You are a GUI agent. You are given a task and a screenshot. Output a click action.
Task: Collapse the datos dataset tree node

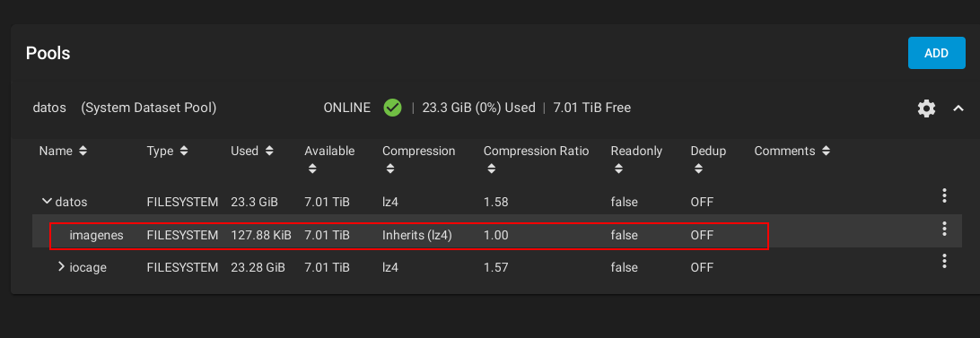(47, 201)
